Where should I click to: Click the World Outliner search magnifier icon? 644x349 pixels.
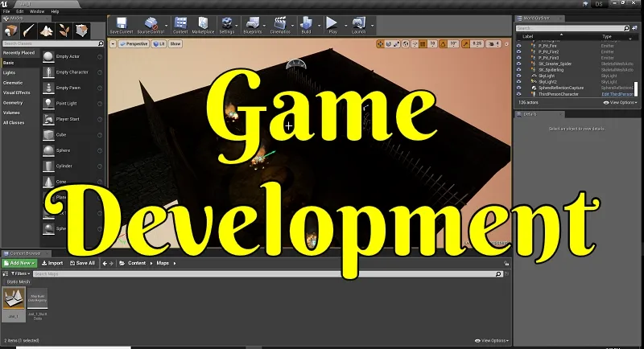626,28
